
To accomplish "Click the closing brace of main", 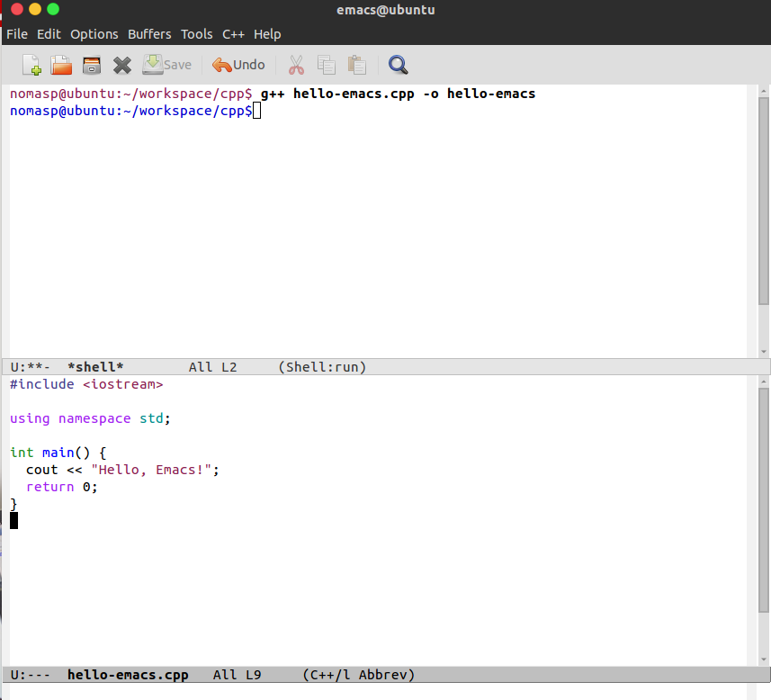I will coord(13,504).
